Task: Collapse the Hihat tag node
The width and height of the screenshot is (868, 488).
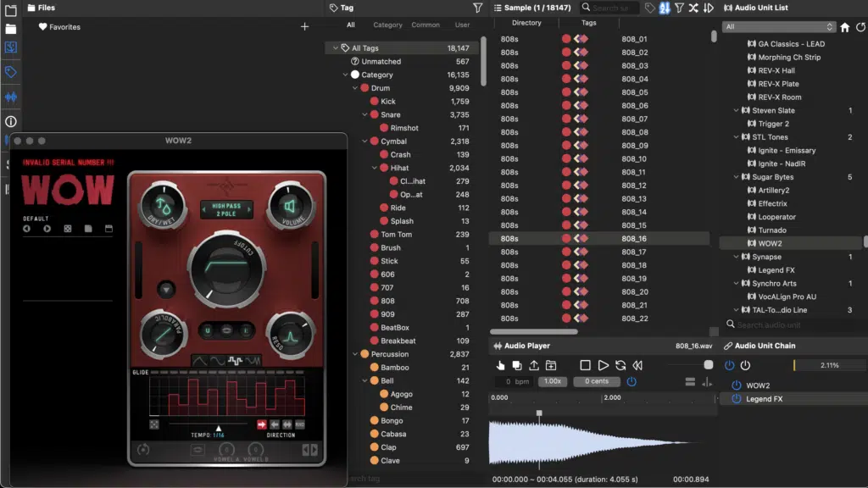Action: pos(375,168)
